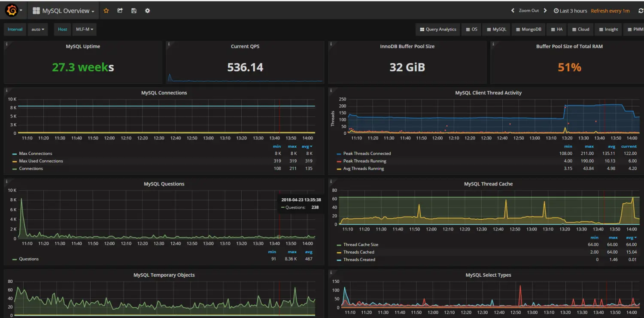Open info icon on MySQL Uptime panel
Image resolution: width=644 pixels, height=318 pixels.
[7, 44]
